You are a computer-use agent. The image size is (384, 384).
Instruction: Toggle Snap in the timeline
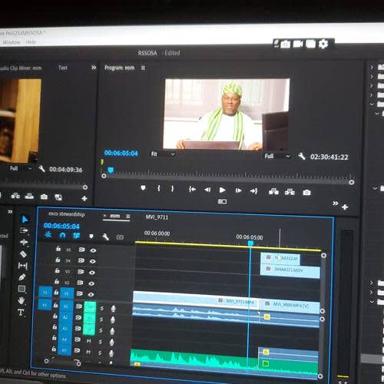click(x=62, y=236)
